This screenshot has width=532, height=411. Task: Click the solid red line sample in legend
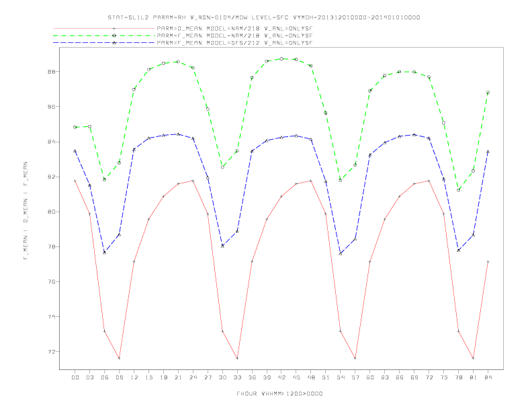[104, 28]
